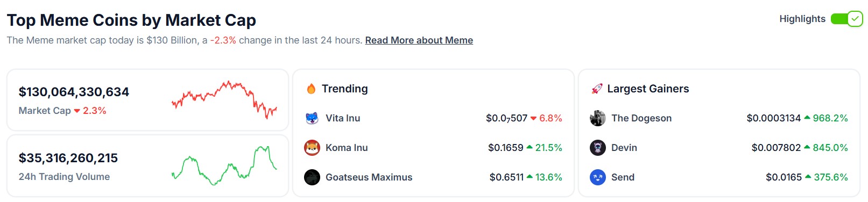Click the Goatseus Maximus coin icon
Image resolution: width=868 pixels, height=202 pixels.
(x=312, y=177)
